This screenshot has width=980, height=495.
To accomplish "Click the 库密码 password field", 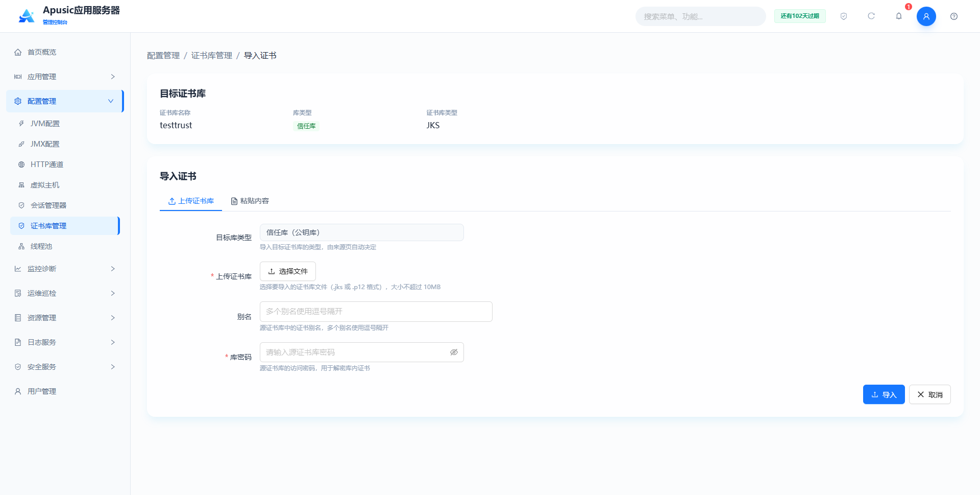I will click(x=362, y=352).
